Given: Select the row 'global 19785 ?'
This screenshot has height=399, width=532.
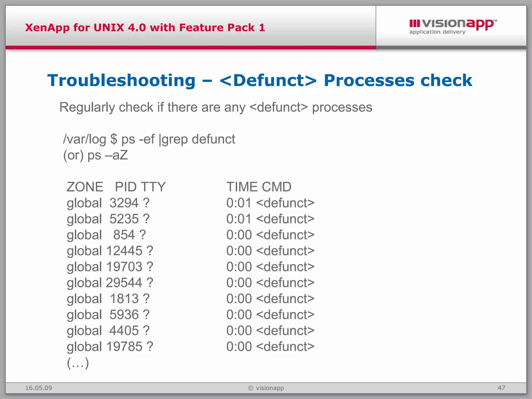Looking at the screenshot, I should point(110,347).
